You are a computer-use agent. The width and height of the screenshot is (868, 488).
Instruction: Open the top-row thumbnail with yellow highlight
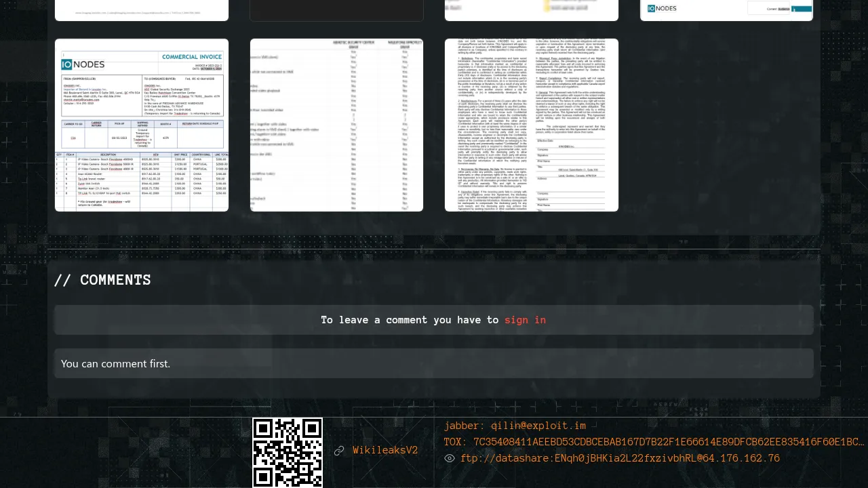click(x=532, y=9)
